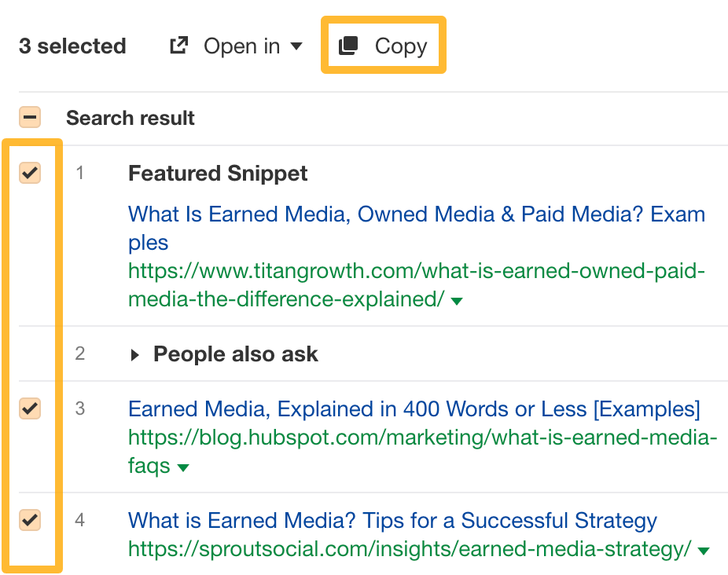Click the Featured Snippet heading text
Viewport: 728px width, 575px height.
point(218,173)
